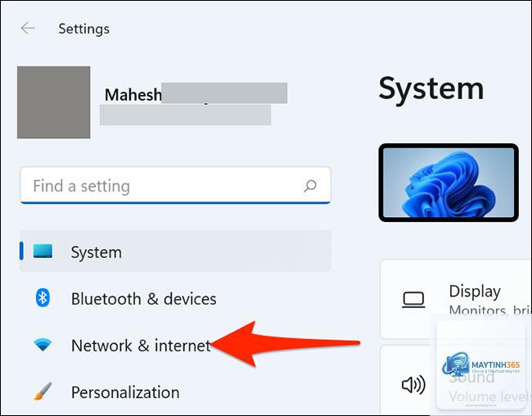Click the desktop wallpaper preview thumbnail

coord(449,183)
